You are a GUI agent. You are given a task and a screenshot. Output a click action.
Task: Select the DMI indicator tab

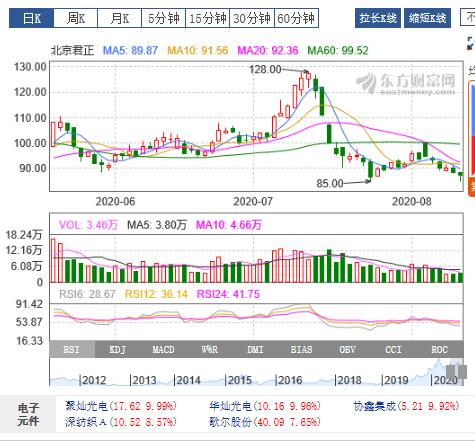click(x=255, y=349)
